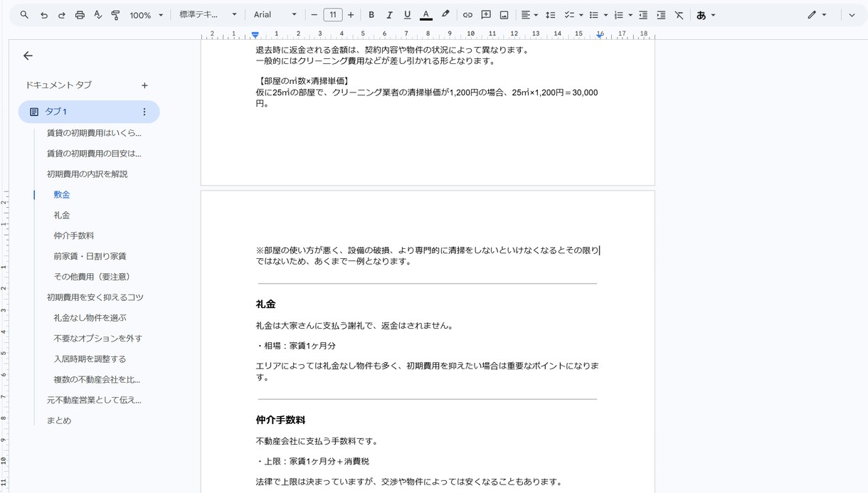Click the line ・上限：家賃1ヶ月分＋消費税

click(x=312, y=461)
